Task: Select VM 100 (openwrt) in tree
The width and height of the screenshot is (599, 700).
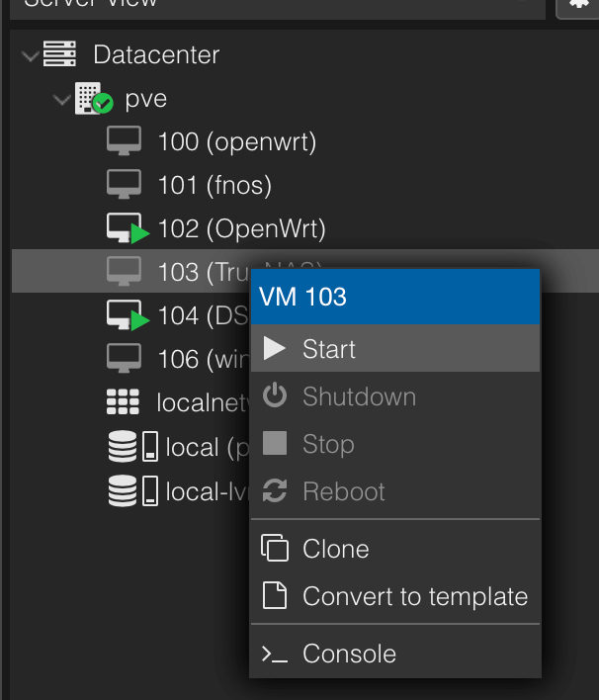Action: tap(236, 142)
